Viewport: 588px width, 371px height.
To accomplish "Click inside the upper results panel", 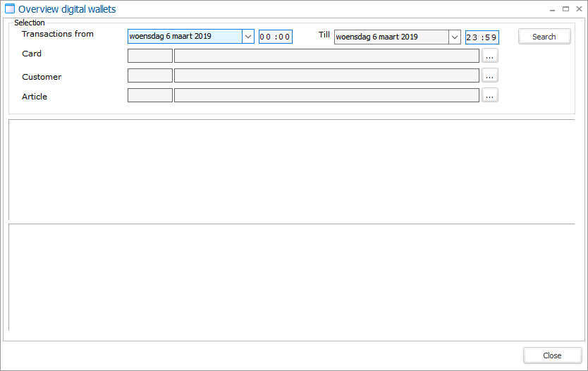I will [292, 169].
